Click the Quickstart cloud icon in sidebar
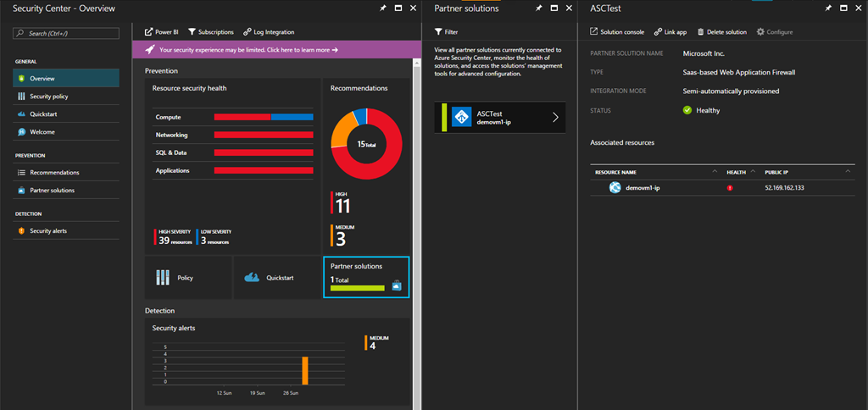The height and width of the screenshot is (410, 868). coord(21,114)
